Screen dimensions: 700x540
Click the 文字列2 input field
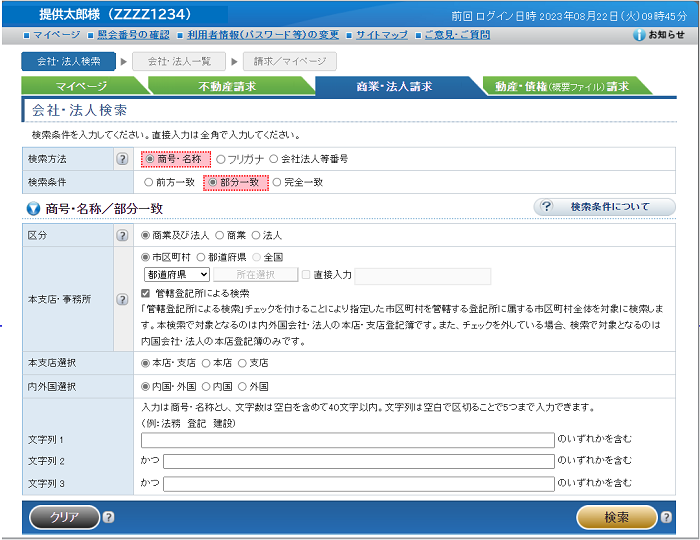(358, 461)
